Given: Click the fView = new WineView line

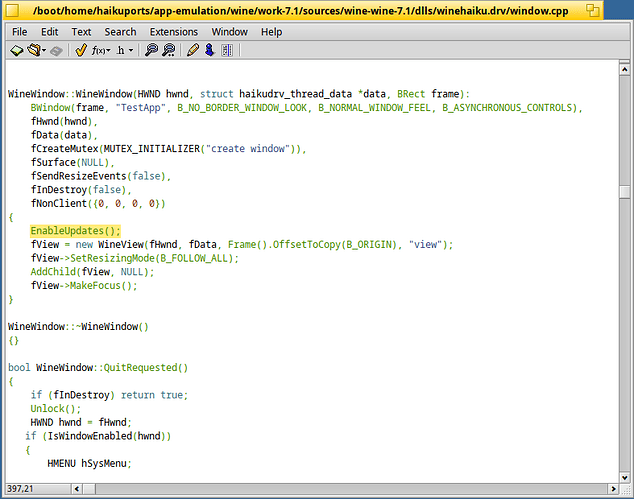Looking at the screenshot, I should (242, 245).
